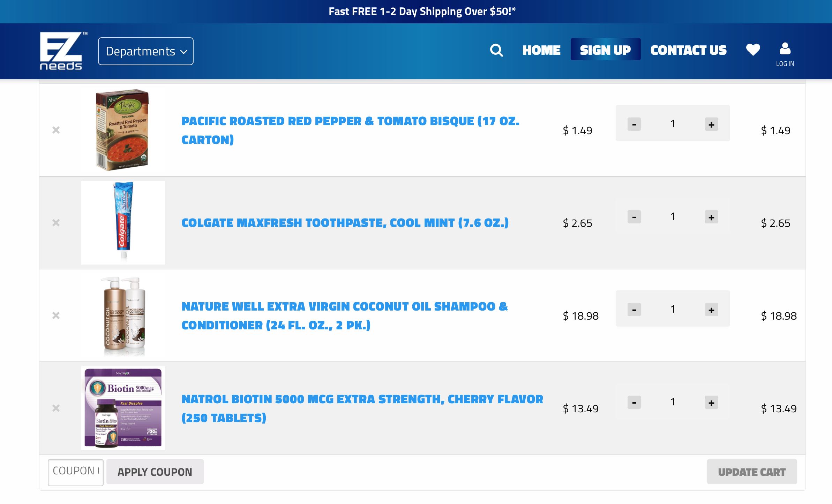Open the CONTACT US page
The image size is (832, 504).
coord(688,50)
